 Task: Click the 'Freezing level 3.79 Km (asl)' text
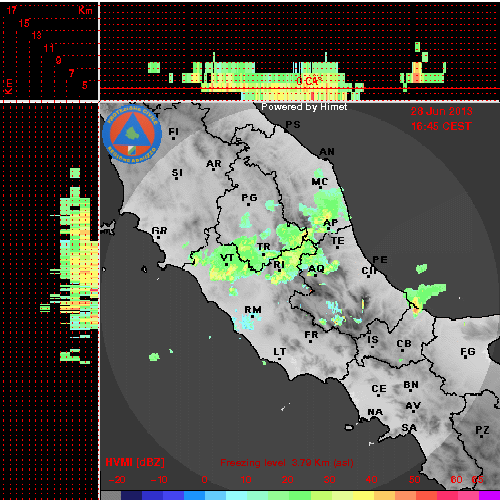pos(287,463)
